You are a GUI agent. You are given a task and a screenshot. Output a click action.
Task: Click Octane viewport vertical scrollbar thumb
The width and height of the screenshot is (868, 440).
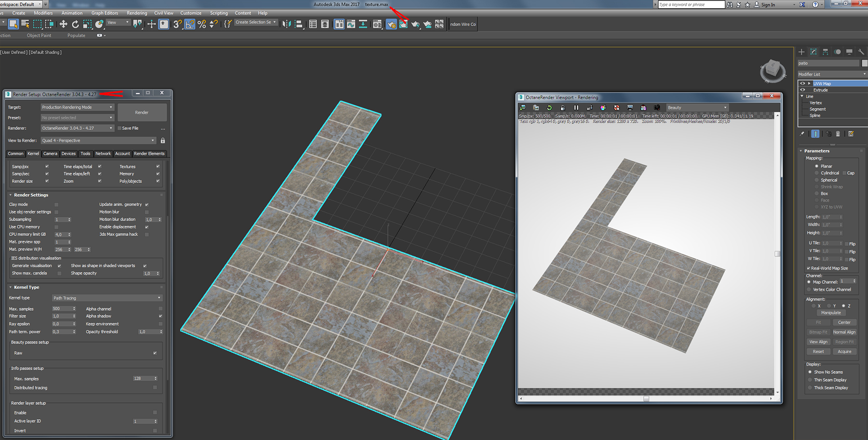[x=777, y=254]
